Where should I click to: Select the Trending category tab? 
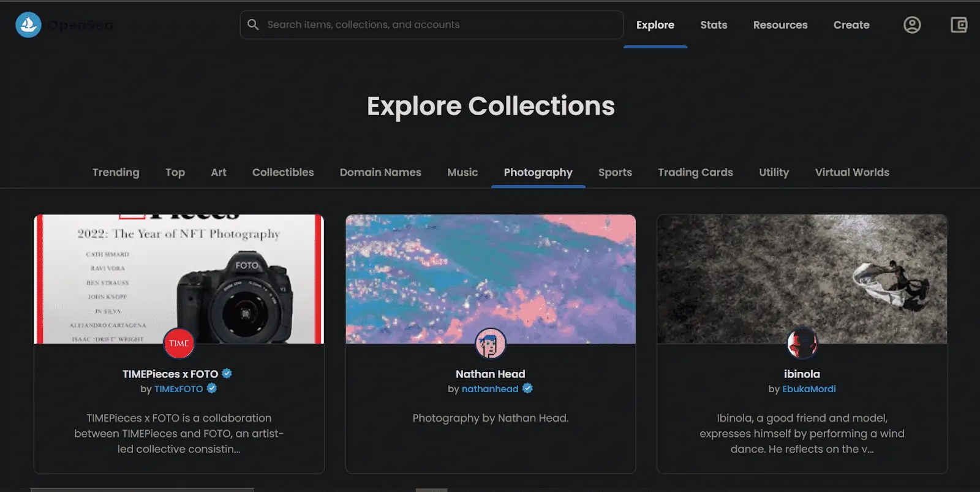tap(116, 172)
